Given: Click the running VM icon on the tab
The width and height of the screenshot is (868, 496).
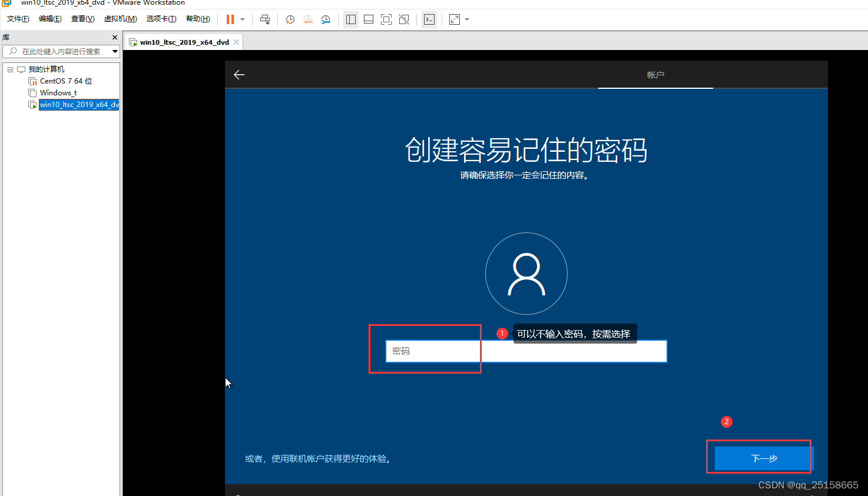Looking at the screenshot, I should 134,42.
